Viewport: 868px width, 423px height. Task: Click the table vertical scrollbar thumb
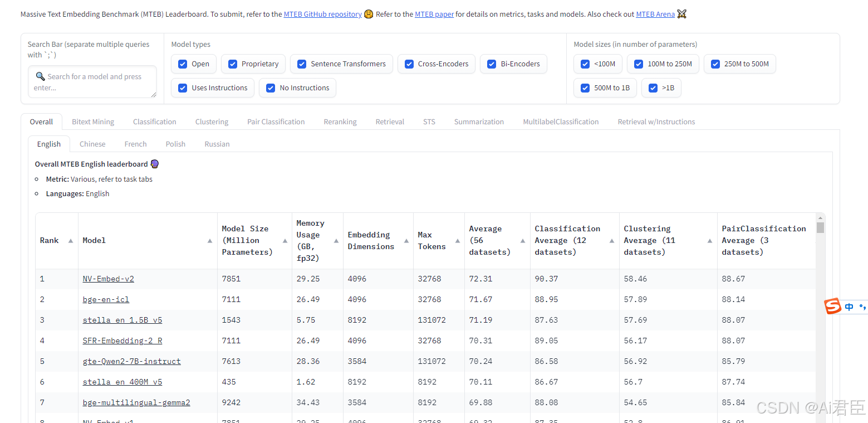pos(820,227)
